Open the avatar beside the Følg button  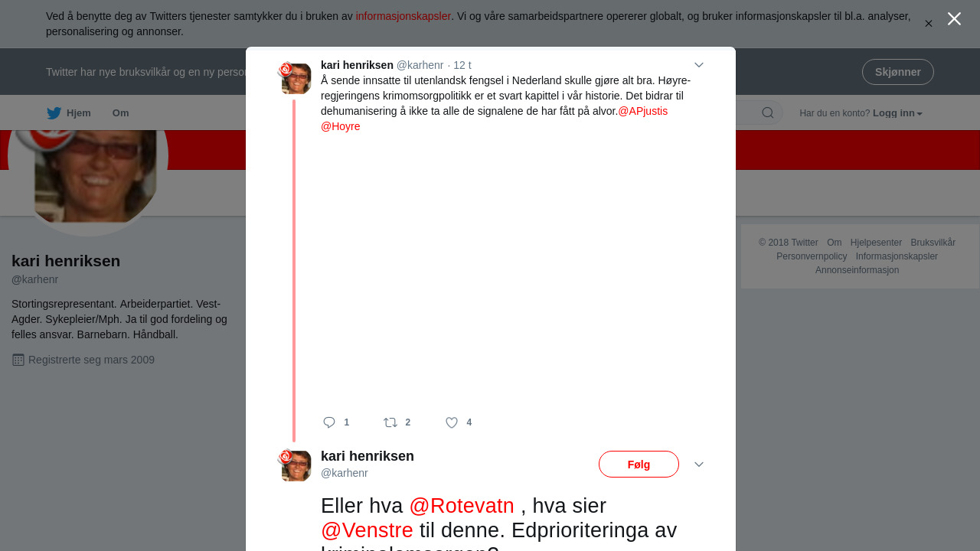click(x=295, y=465)
